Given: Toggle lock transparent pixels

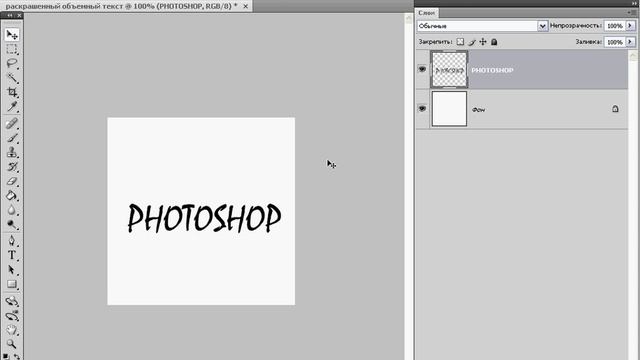Looking at the screenshot, I should click(460, 42).
